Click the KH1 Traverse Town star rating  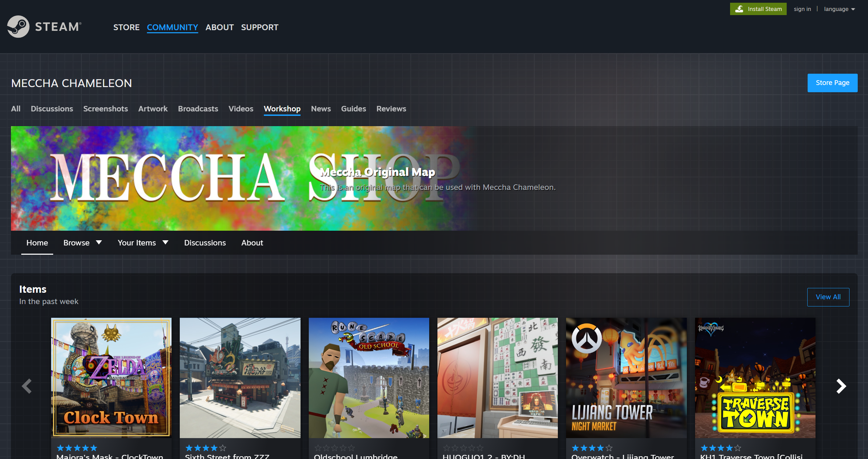point(721,448)
